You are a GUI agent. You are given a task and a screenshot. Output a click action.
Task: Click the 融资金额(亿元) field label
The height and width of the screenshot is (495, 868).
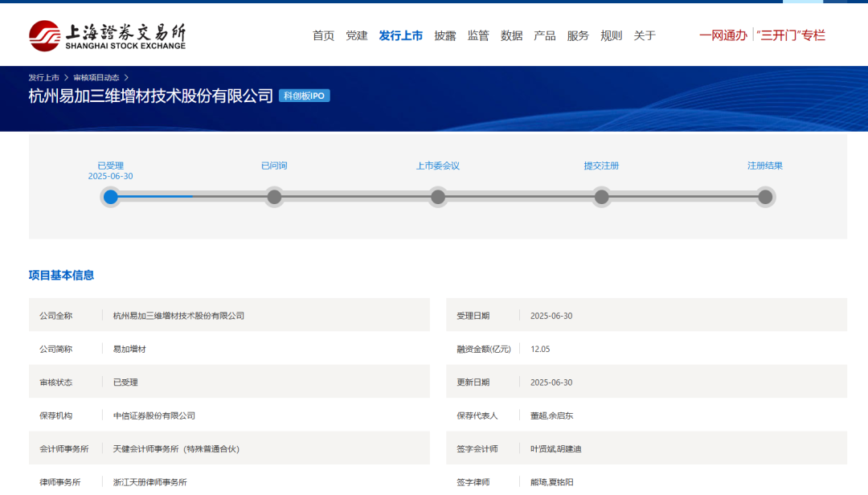click(x=484, y=349)
